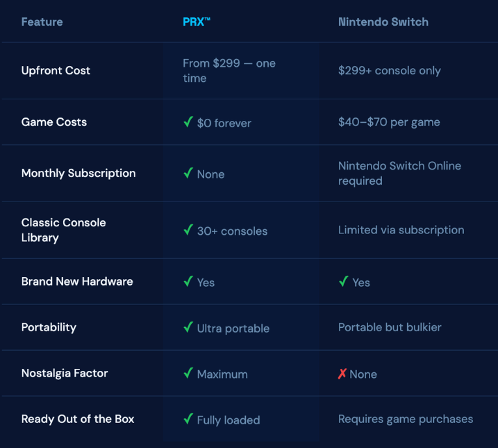Click Classic Console Library row label
Screen dimensions: 498x448
click(x=63, y=230)
